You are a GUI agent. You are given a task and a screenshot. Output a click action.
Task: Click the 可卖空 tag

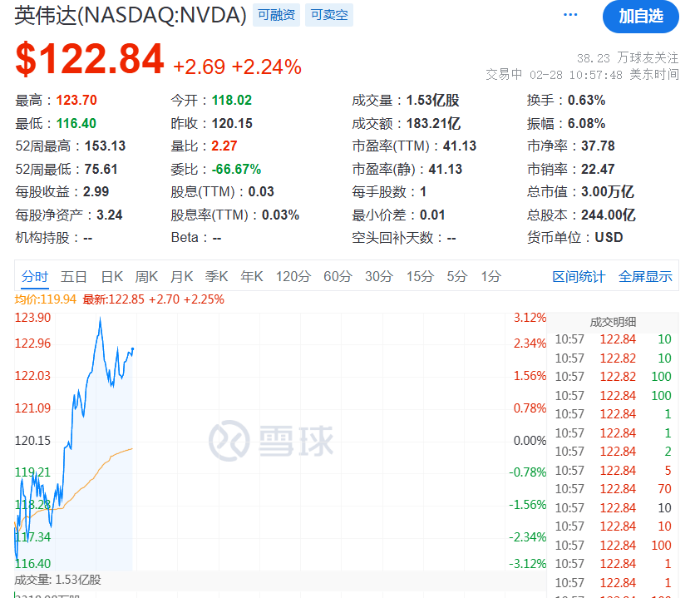click(329, 15)
